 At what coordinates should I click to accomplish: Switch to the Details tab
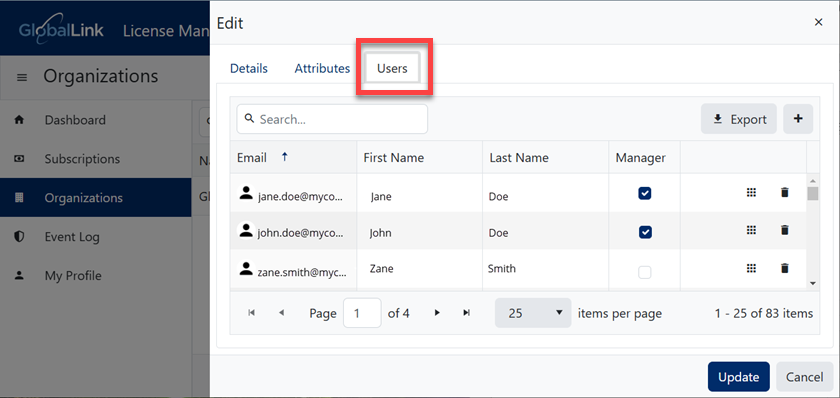tap(249, 69)
